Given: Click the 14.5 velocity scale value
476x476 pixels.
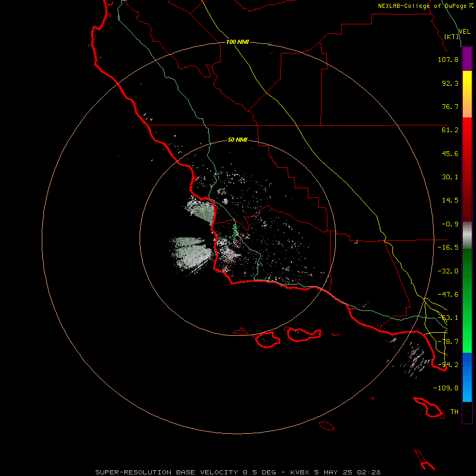Looking at the screenshot, I should 450,200.
